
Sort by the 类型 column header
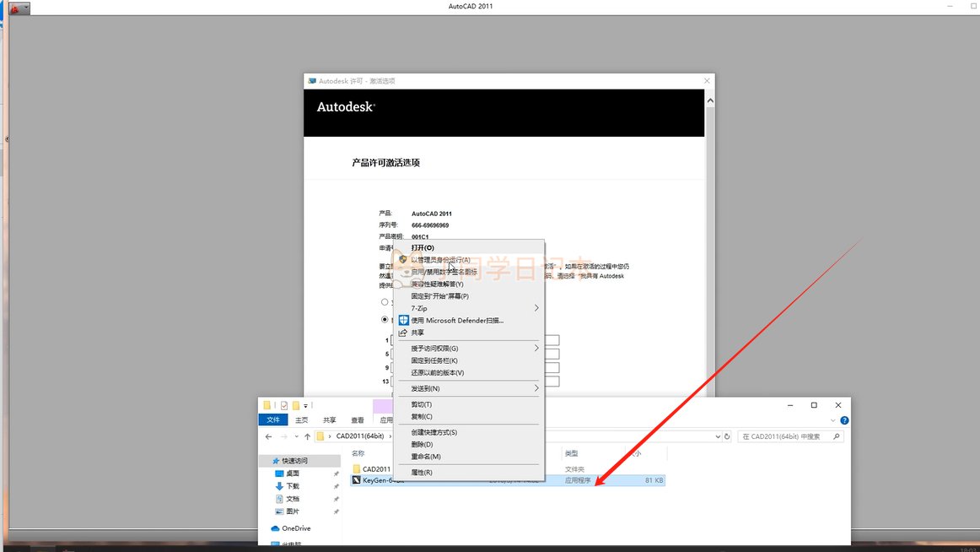(x=571, y=453)
